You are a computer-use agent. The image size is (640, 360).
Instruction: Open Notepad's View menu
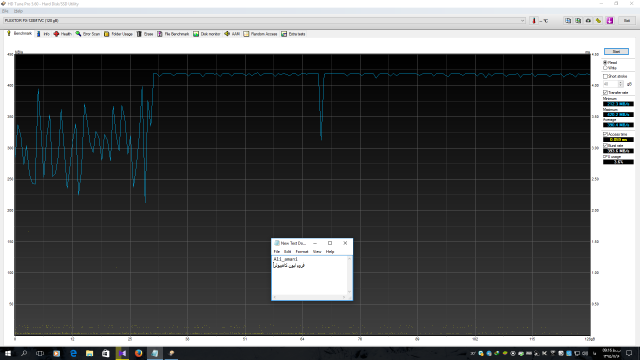(317, 252)
